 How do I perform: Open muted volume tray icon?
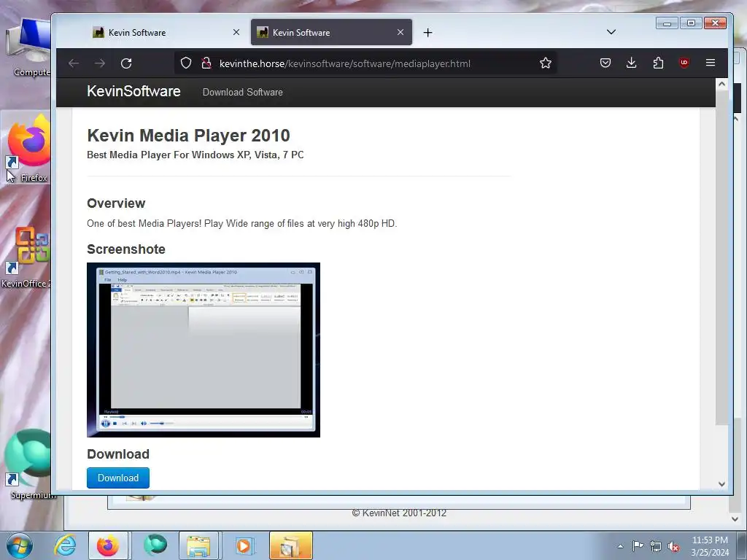[x=673, y=547]
